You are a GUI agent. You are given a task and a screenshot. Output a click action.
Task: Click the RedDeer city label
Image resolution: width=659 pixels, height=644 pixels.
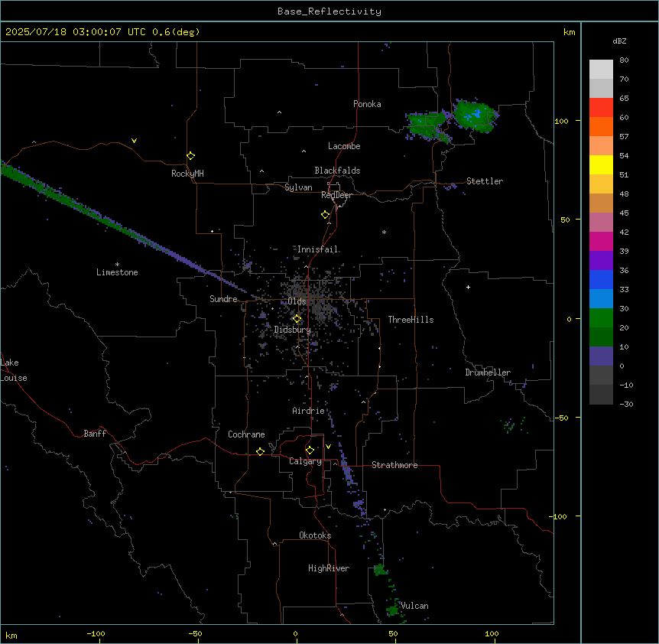pyautogui.click(x=336, y=195)
